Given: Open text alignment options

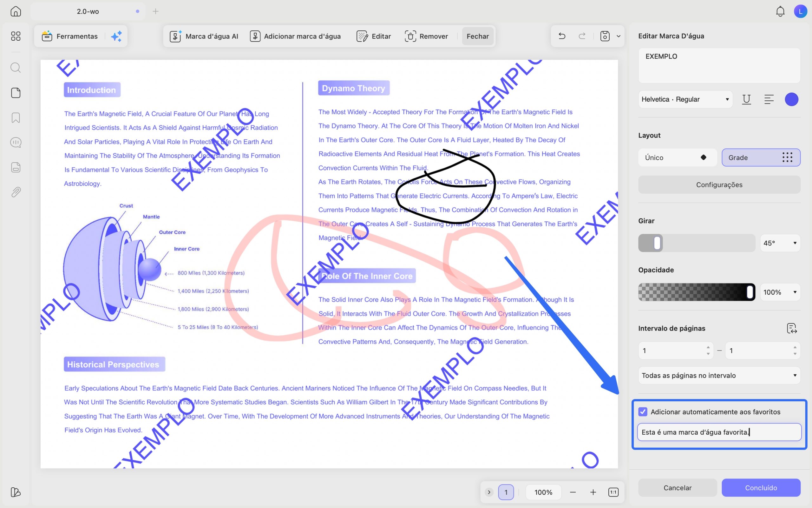Looking at the screenshot, I should [769, 99].
